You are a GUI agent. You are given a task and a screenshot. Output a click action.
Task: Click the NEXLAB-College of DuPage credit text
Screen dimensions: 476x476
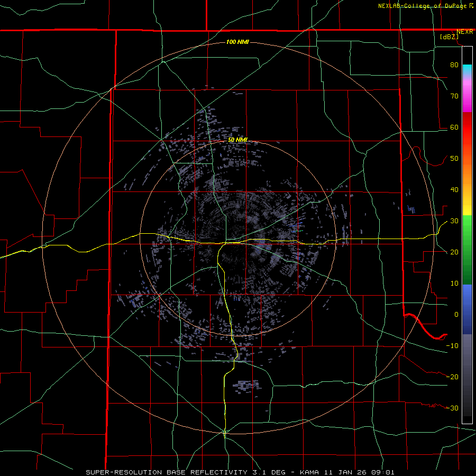(x=423, y=6)
